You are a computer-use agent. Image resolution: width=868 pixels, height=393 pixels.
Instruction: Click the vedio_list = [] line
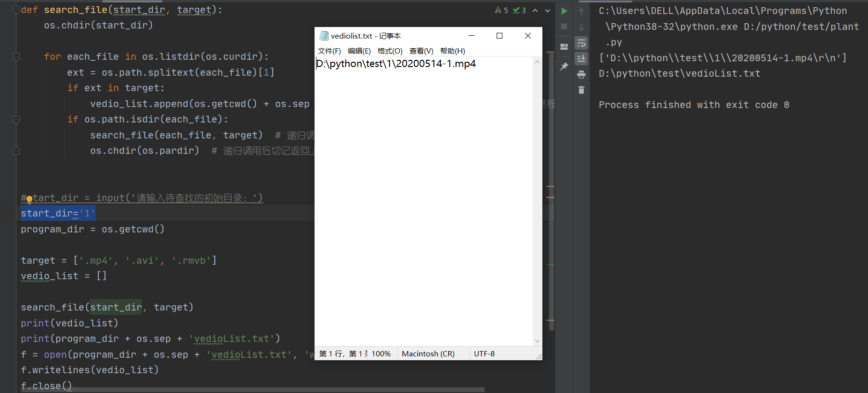[x=64, y=276]
